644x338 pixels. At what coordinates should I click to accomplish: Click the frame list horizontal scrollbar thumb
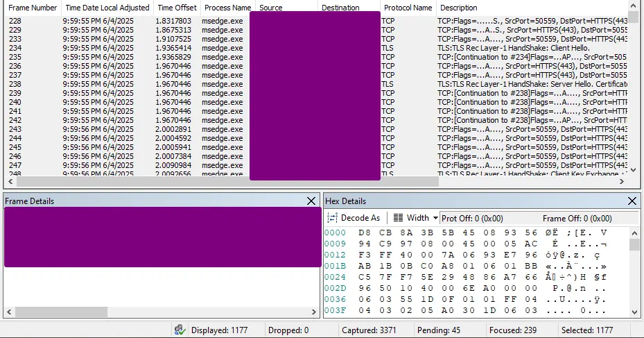(227, 181)
